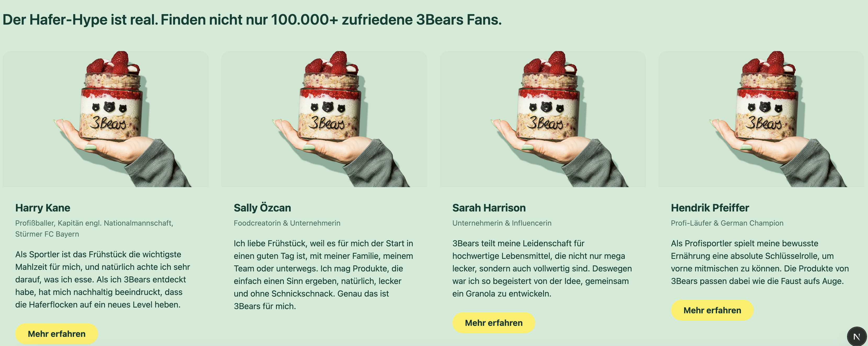Click Sarah Harrison's 3Bears jar image

[x=543, y=119]
